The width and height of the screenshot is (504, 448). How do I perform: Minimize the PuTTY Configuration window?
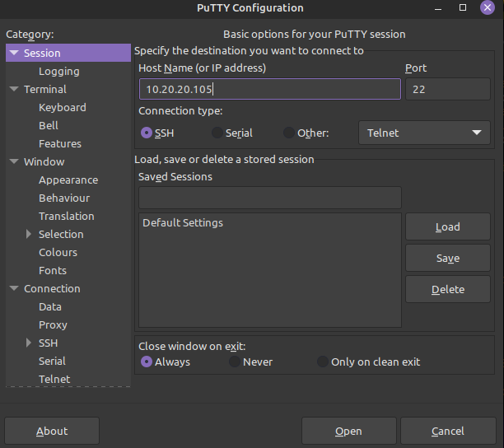coord(438,8)
